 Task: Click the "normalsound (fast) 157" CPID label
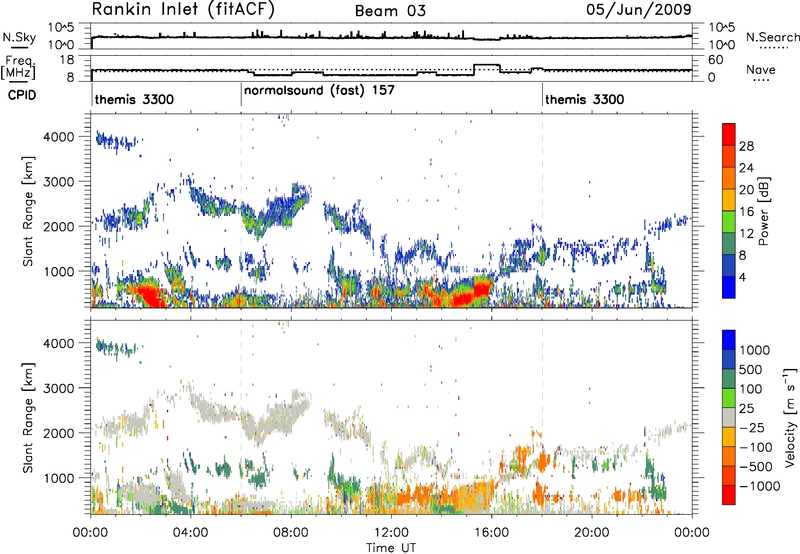point(319,90)
